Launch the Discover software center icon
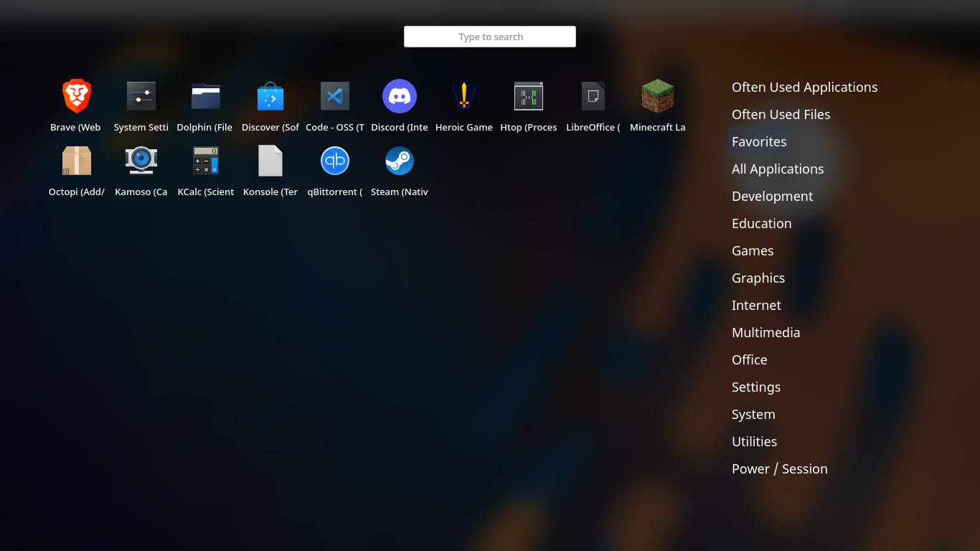Screen dimensions: 980x551 (x=270, y=96)
